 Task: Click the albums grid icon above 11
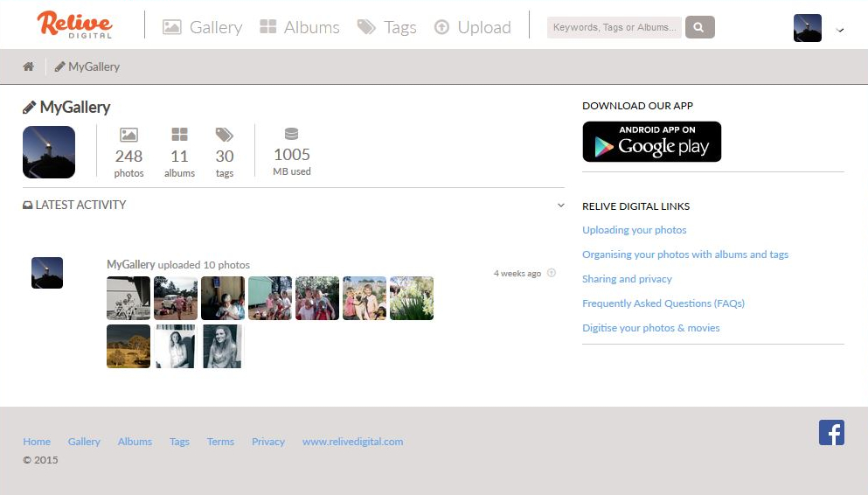[179, 135]
